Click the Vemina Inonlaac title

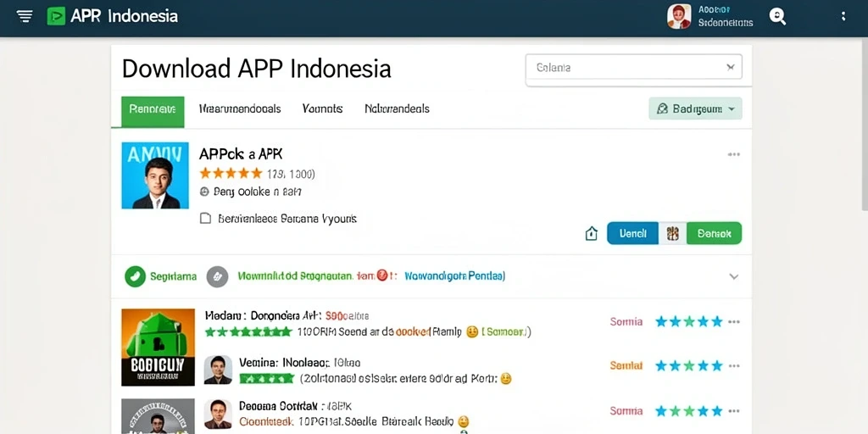pyautogui.click(x=285, y=363)
